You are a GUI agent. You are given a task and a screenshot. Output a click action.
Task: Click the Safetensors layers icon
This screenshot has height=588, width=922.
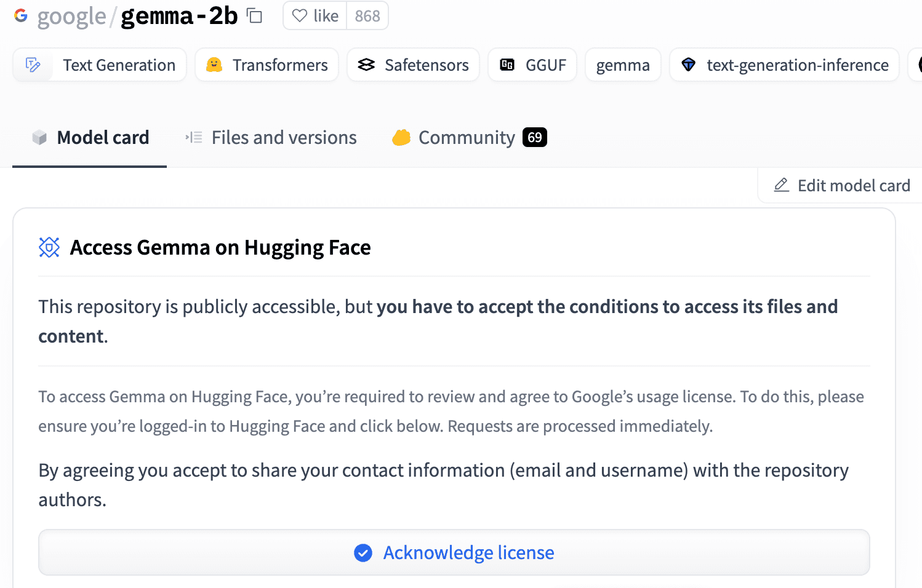coord(366,65)
